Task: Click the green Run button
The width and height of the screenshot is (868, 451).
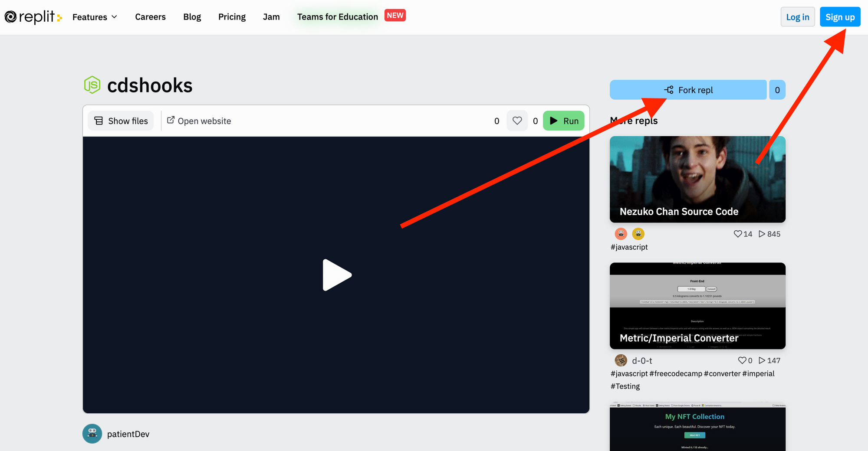Action: click(563, 121)
